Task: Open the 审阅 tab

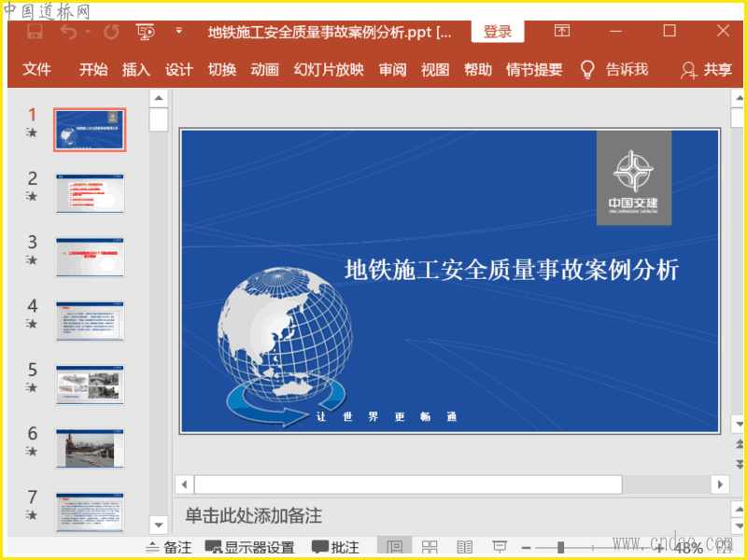Action: coord(392,70)
